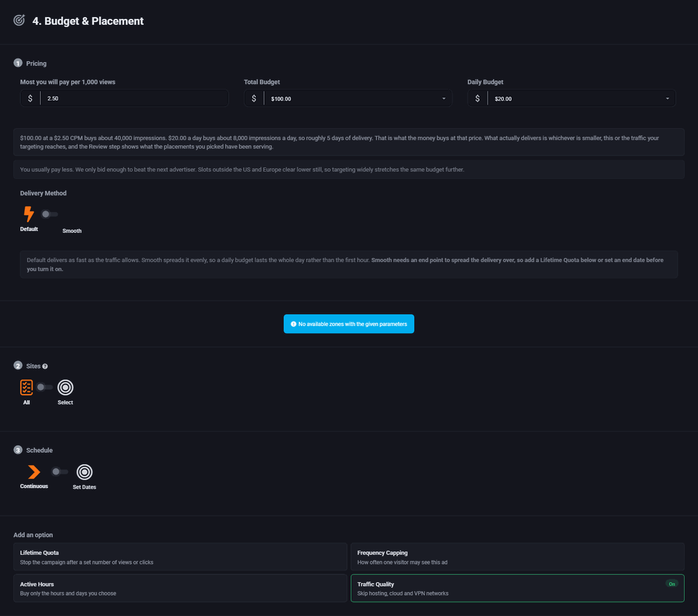The image size is (698, 616).
Task: Click the Continuous schedule chevron icon
Action: [x=34, y=472]
